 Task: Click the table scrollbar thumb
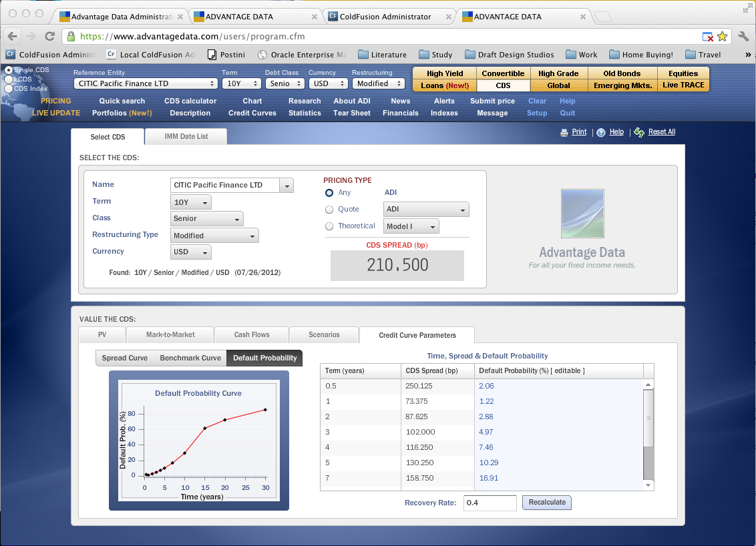pyautogui.click(x=648, y=419)
